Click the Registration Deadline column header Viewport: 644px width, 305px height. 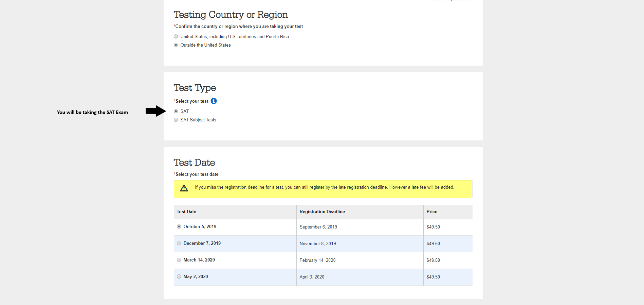[x=322, y=211]
